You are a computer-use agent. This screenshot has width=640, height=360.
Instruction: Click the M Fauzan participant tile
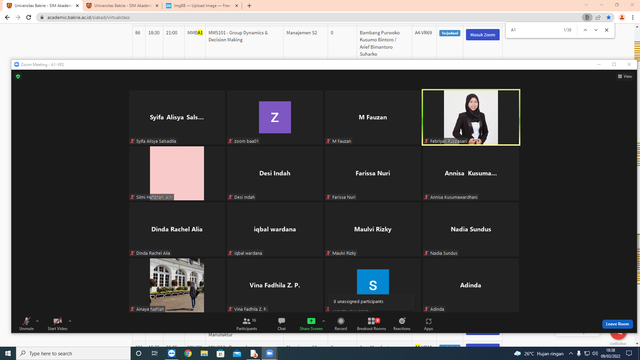(x=373, y=117)
